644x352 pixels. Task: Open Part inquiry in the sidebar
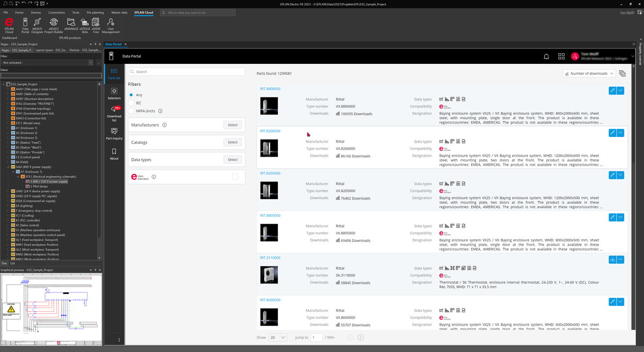[x=114, y=134]
